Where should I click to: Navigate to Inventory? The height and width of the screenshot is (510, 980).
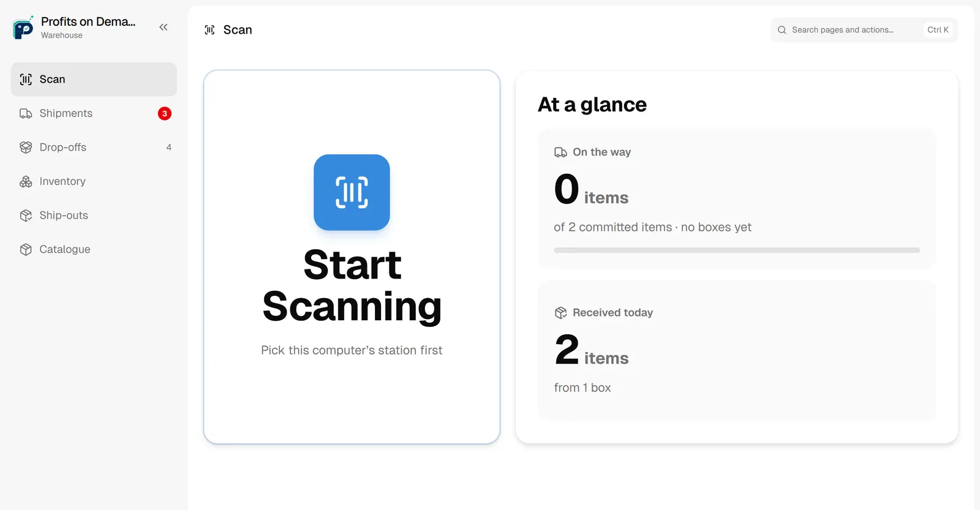(x=94, y=181)
